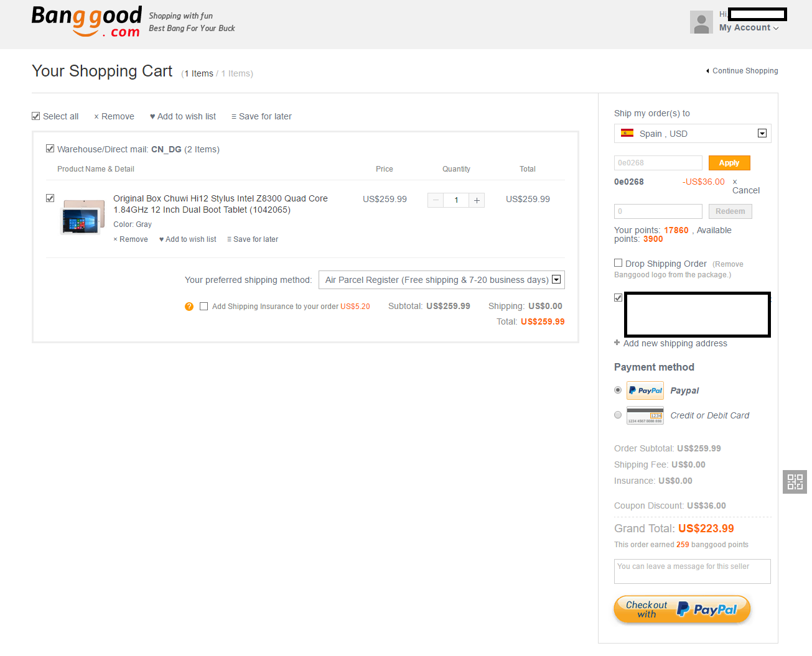Click Add to wish list in top toolbar
Viewport: 812px width, 656px height.
click(x=183, y=116)
